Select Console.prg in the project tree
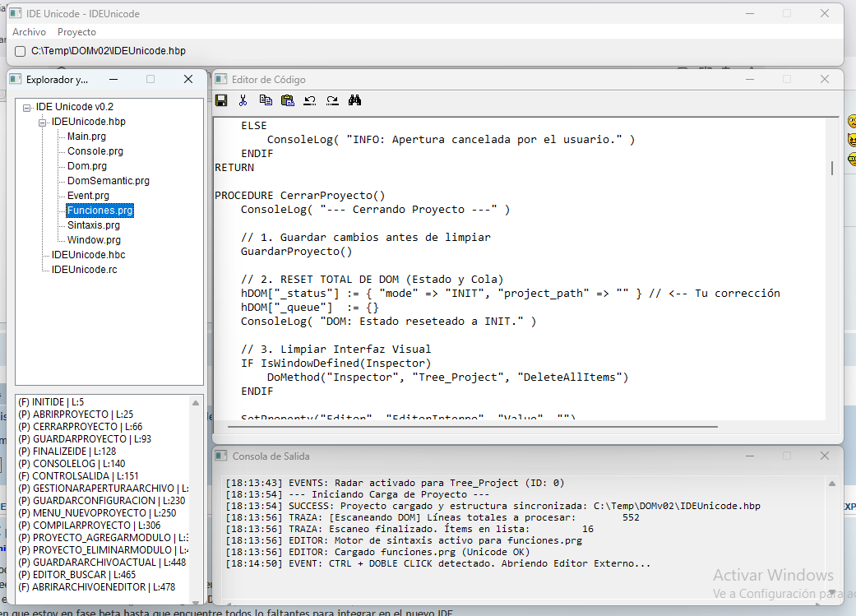Image resolution: width=856 pixels, height=616 pixels. 95,151
